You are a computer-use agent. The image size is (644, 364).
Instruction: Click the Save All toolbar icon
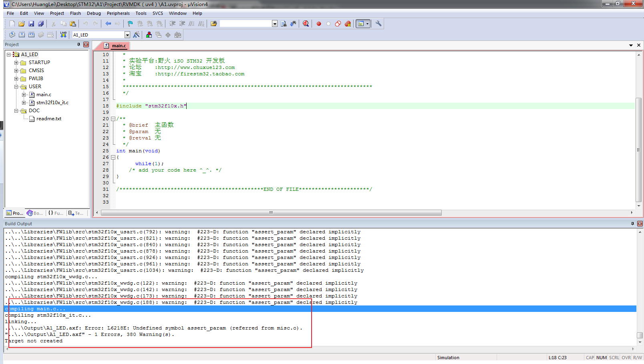pyautogui.click(x=41, y=24)
